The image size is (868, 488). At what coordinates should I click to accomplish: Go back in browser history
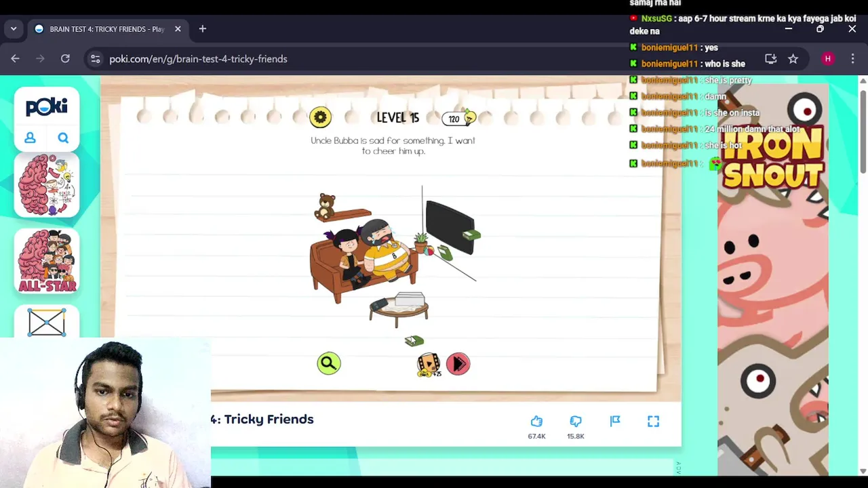point(15,59)
